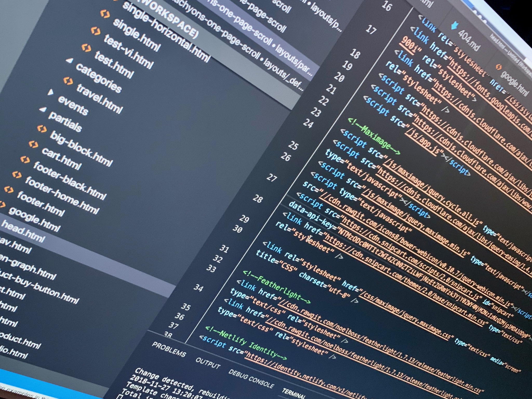This screenshot has height=399, width=532.
Task: Select the events folder
Action: click(73, 106)
